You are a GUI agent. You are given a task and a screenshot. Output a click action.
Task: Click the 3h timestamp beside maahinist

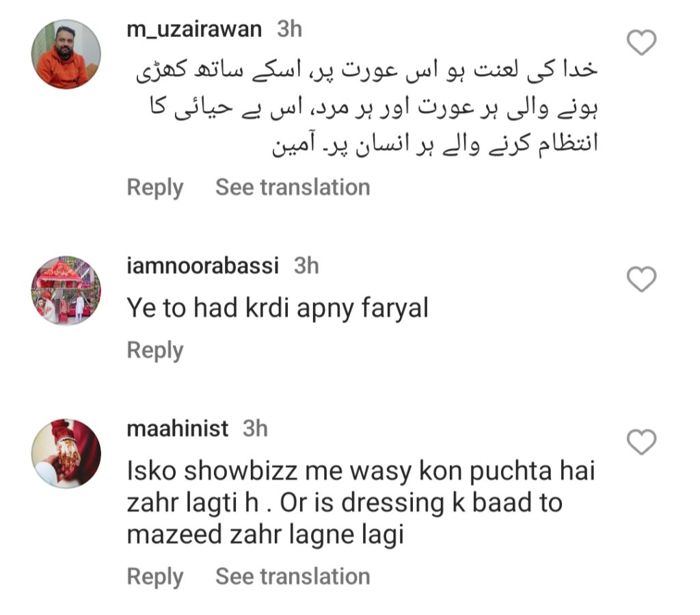(x=255, y=429)
